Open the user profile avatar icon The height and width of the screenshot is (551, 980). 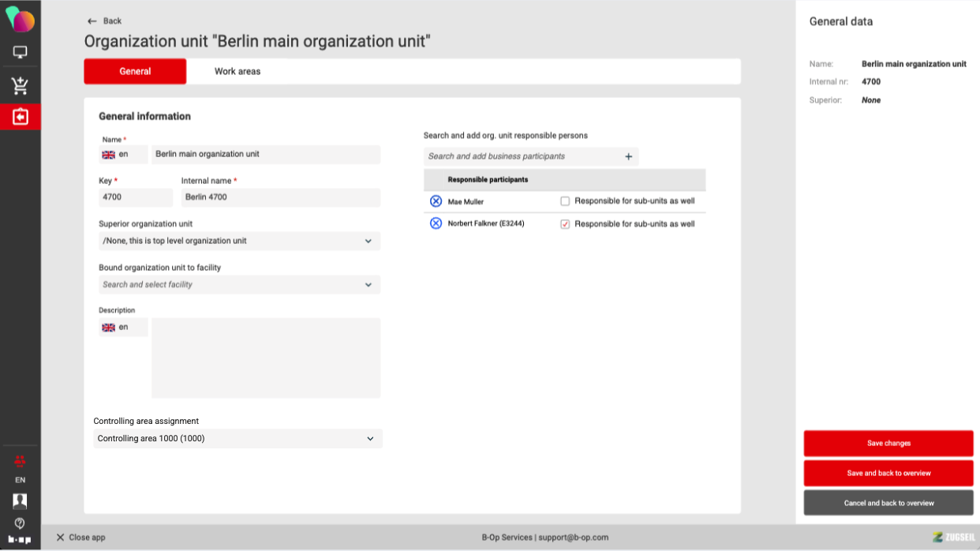20,501
